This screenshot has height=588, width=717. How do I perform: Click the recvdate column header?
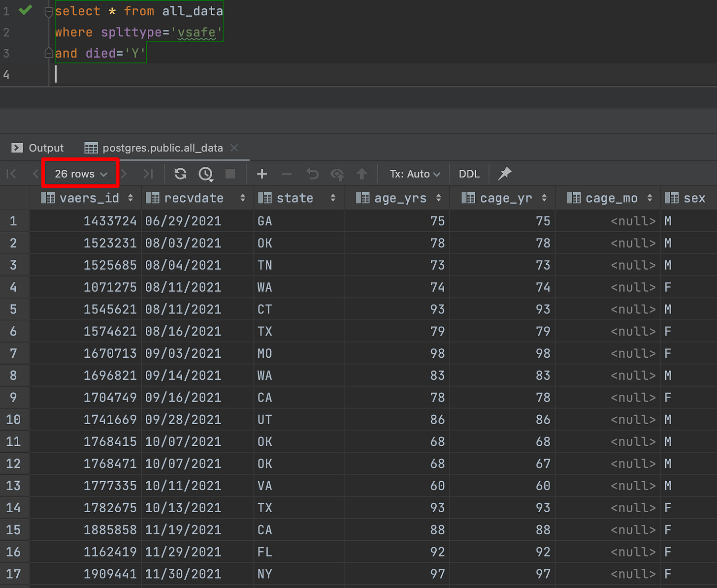(194, 198)
